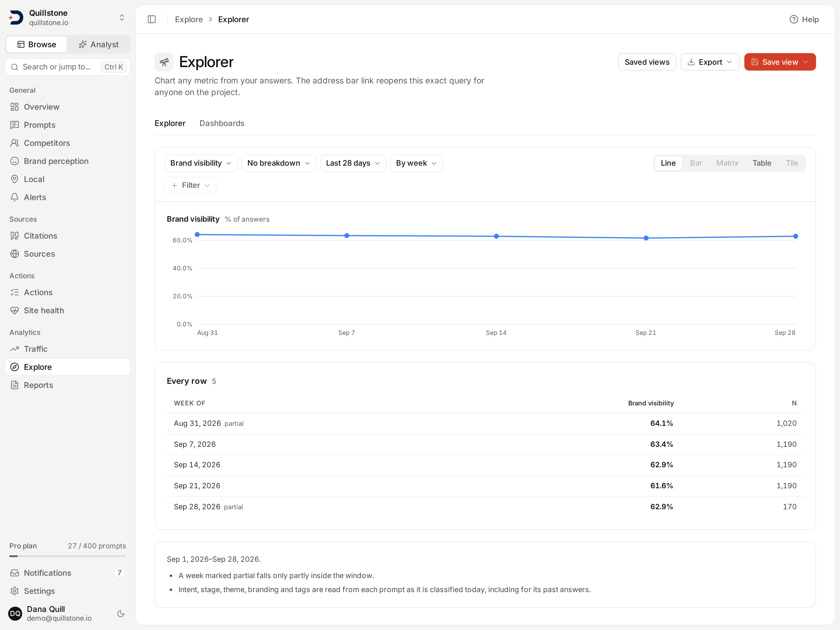
Task: Go to Actions checklist page
Action: click(68, 293)
